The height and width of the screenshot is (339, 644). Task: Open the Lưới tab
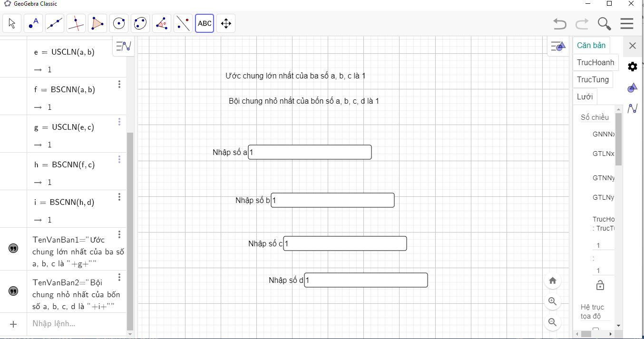point(585,97)
